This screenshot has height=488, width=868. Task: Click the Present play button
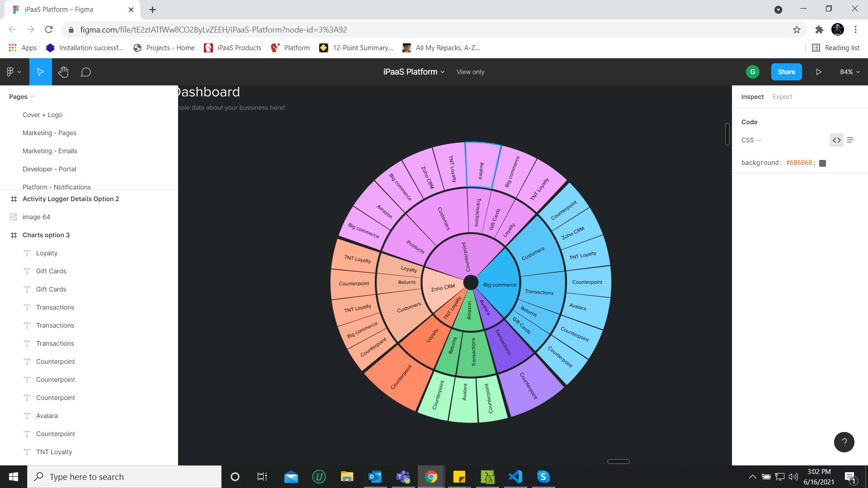819,72
